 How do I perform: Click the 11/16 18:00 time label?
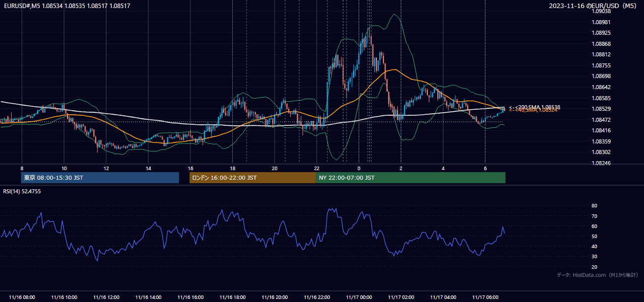232,297
